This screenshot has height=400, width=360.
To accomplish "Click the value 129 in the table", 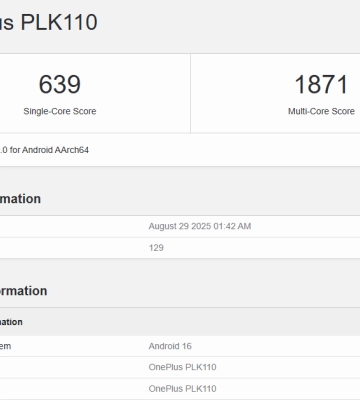I will point(156,248).
